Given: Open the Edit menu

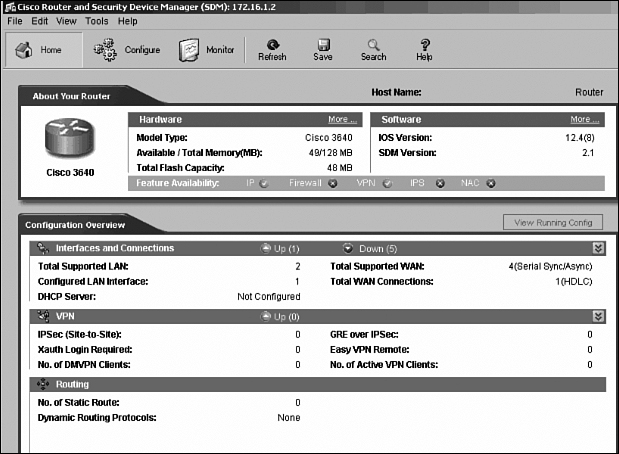Looking at the screenshot, I should pyautogui.click(x=39, y=21).
